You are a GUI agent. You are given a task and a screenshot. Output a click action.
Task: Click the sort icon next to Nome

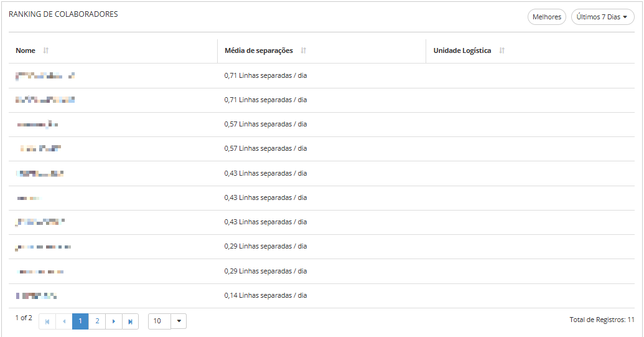click(x=46, y=50)
